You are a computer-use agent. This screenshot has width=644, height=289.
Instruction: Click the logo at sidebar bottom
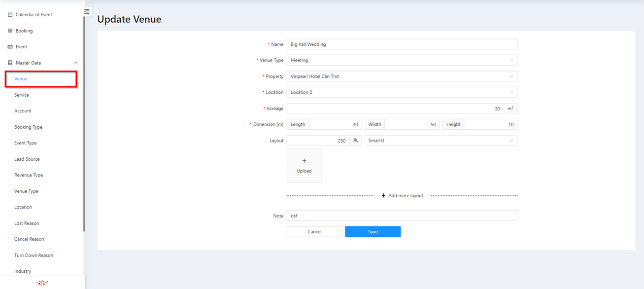(42, 283)
